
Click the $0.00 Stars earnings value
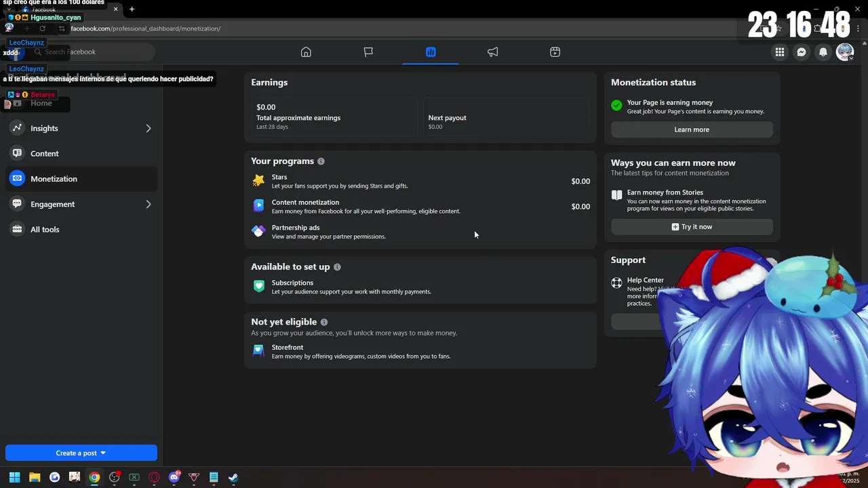click(580, 181)
